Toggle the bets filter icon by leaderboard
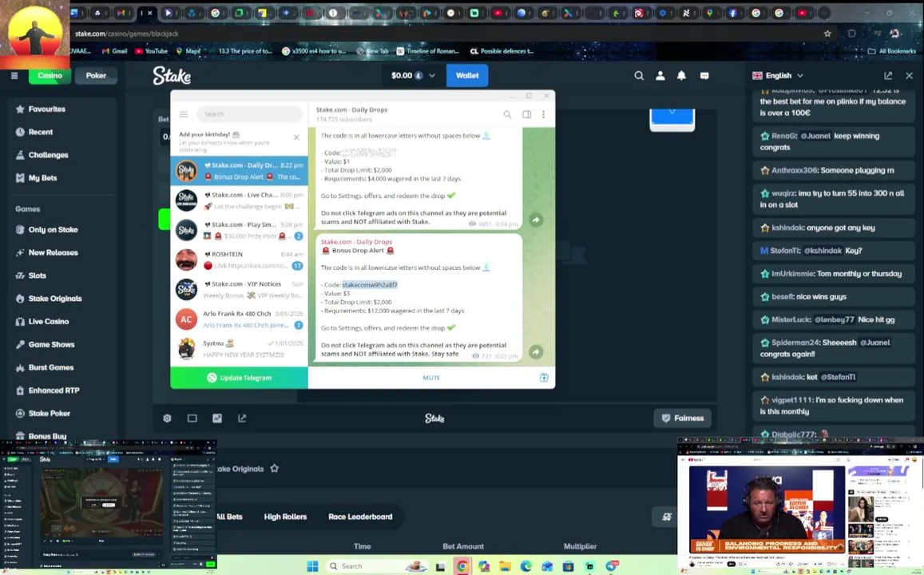Image resolution: width=924 pixels, height=575 pixels. 667,517
